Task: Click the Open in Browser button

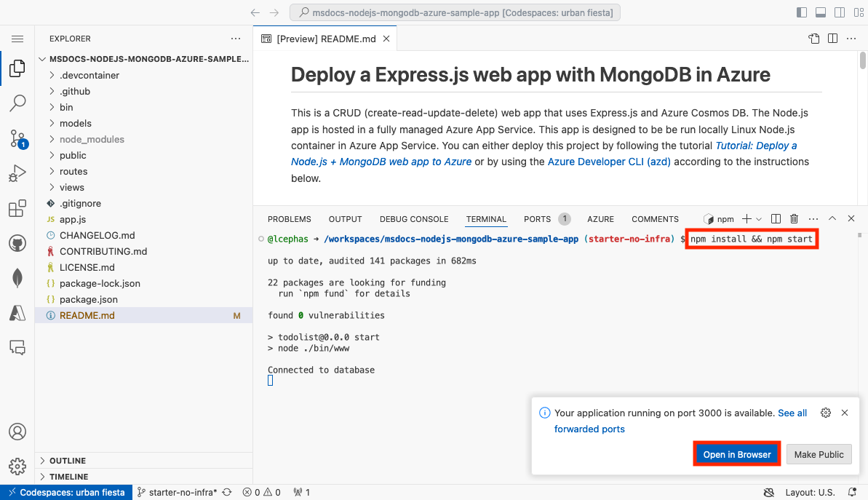Action: click(x=736, y=453)
